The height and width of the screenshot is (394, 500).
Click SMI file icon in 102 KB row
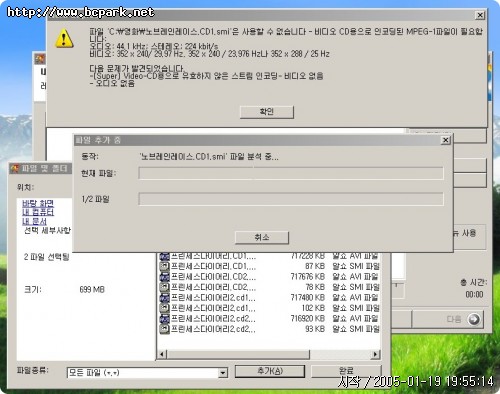[164, 308]
